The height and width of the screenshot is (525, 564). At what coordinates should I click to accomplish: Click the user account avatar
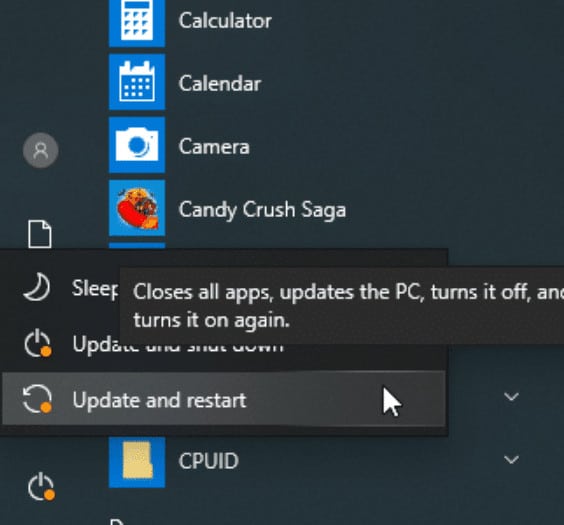[41, 150]
